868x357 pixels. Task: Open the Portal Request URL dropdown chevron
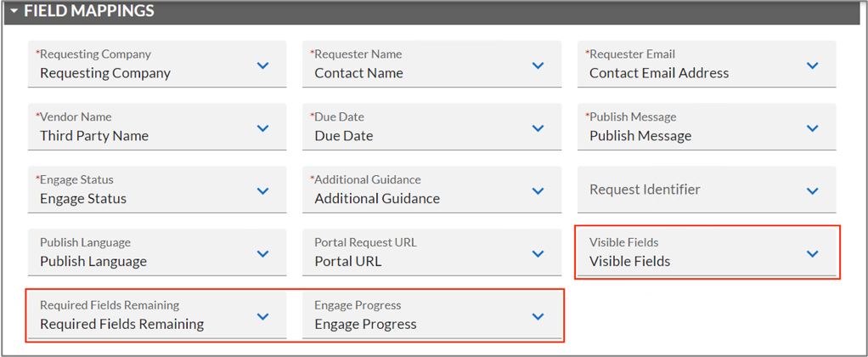click(538, 253)
